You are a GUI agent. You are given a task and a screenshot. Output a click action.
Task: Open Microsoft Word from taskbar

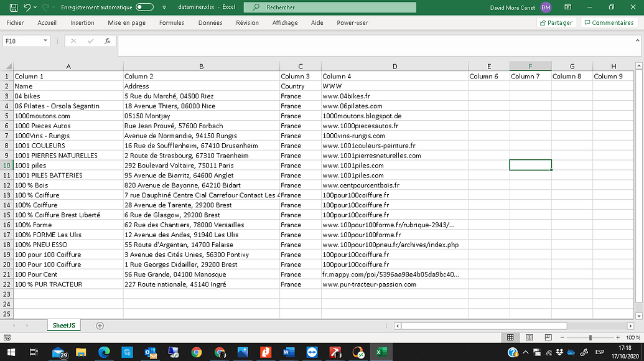click(289, 352)
